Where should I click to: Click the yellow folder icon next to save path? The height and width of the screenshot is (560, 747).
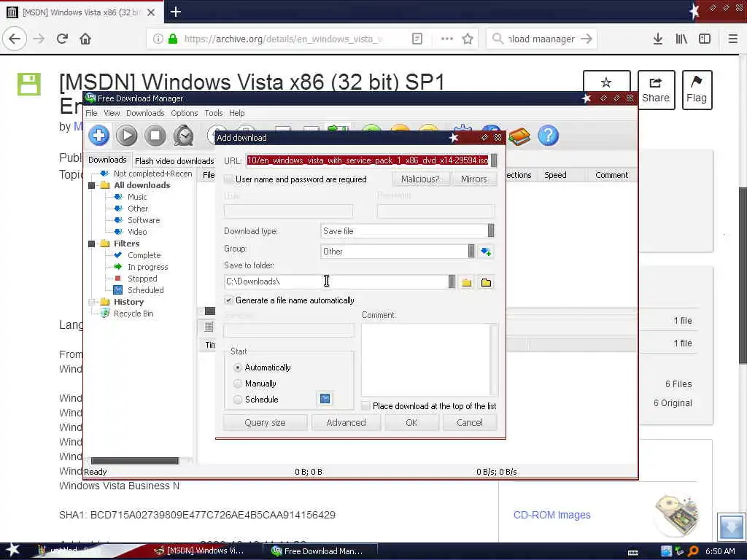tap(466, 282)
